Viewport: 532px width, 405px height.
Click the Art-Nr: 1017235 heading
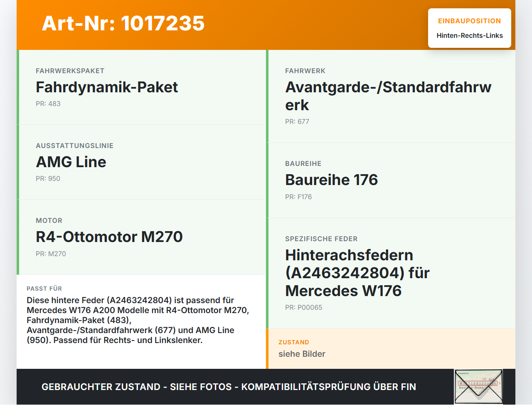click(123, 23)
